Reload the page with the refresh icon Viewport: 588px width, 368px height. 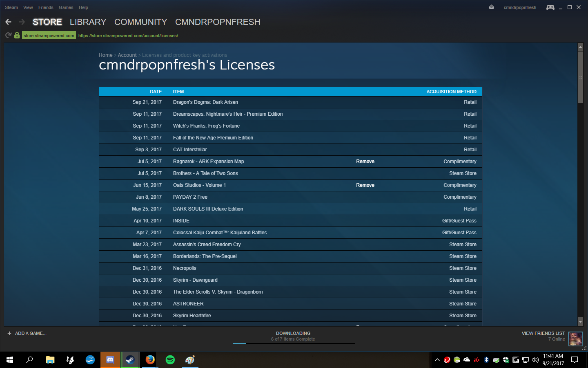(x=8, y=36)
